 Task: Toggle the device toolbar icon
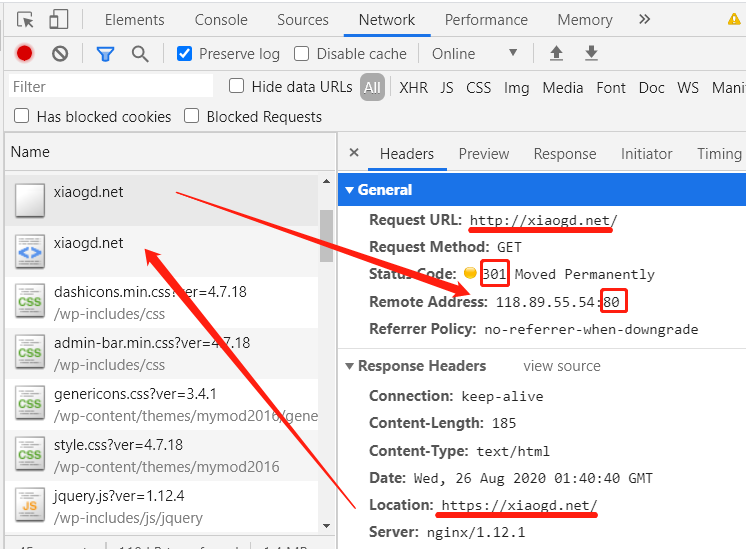pyautogui.click(x=59, y=20)
